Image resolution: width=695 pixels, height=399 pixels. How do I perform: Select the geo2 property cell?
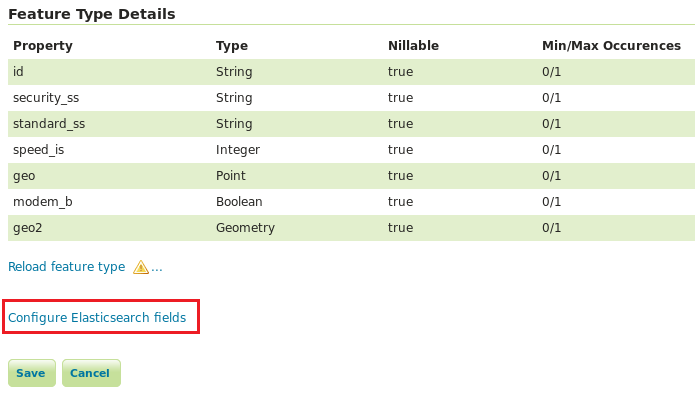point(27,228)
